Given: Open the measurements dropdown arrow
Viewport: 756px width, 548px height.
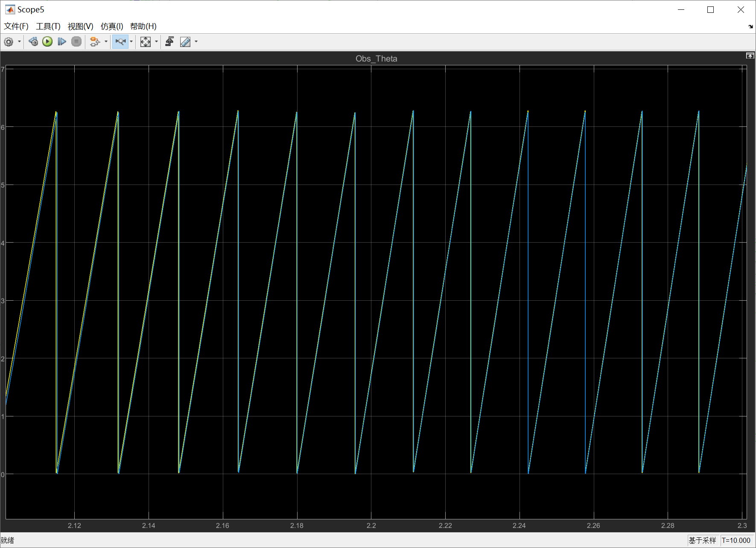Looking at the screenshot, I should 196,41.
